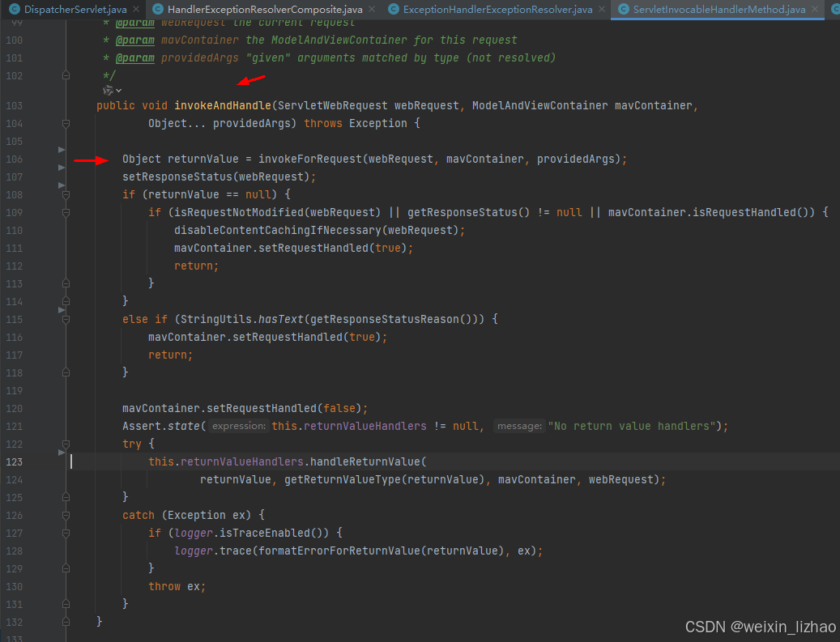This screenshot has width=840, height=642.
Task: Click the fold end marker at line 129
Action: [x=66, y=568]
